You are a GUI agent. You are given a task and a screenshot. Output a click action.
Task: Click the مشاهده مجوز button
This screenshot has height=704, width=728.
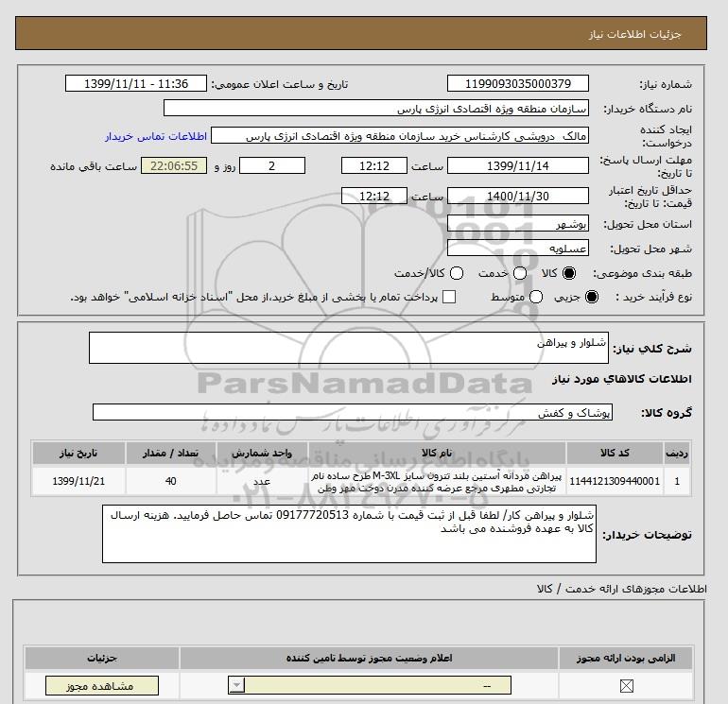pos(102,686)
